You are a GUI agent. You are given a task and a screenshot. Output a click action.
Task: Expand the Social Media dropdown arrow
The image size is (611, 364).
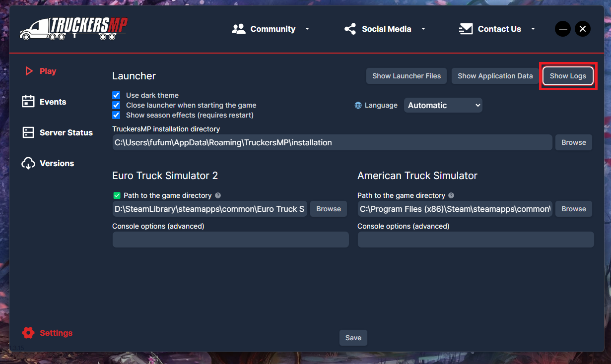(423, 29)
